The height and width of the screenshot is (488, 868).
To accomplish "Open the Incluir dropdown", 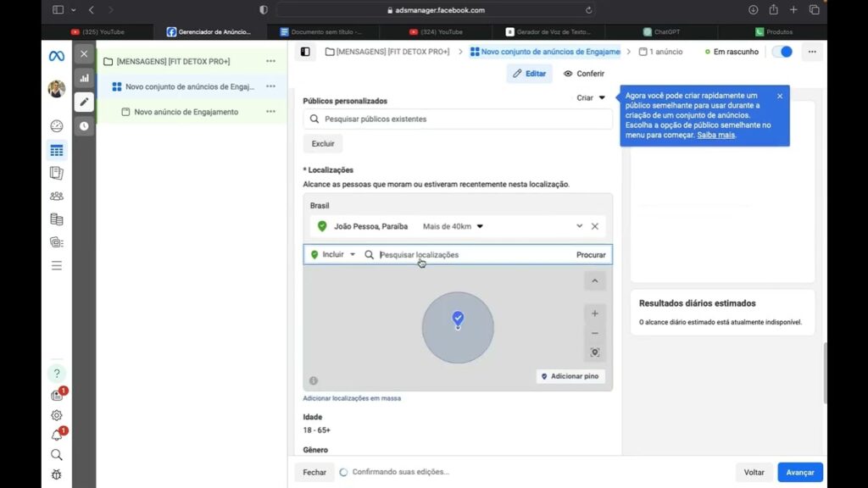I will tap(333, 254).
